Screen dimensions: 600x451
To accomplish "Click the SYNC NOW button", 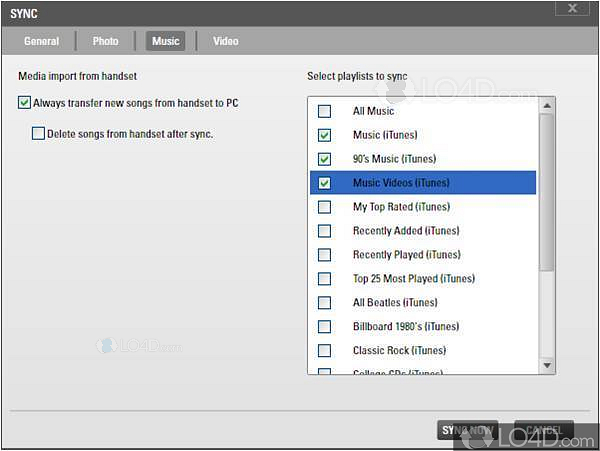I will click(467, 430).
